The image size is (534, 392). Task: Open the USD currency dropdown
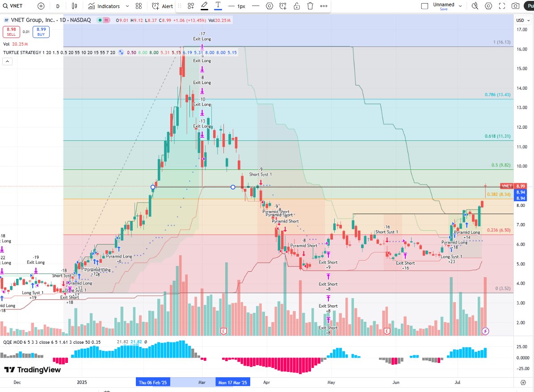(x=523, y=21)
